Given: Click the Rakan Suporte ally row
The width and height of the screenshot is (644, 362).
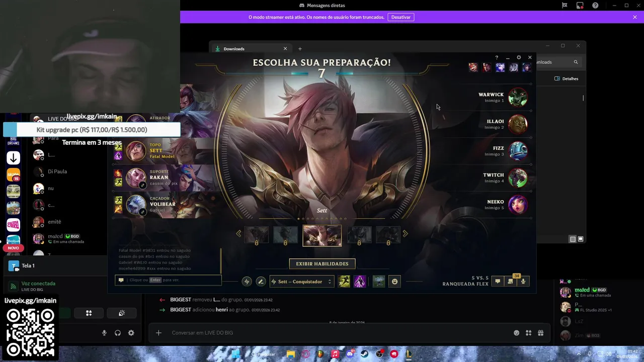Looking at the screenshot, I should (166, 177).
